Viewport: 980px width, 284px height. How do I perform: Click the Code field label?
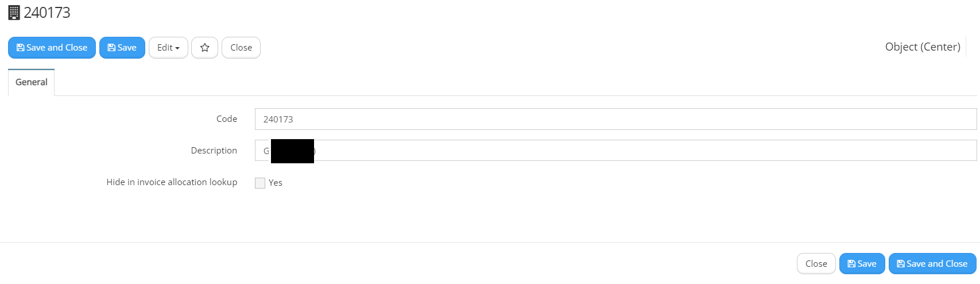click(226, 119)
